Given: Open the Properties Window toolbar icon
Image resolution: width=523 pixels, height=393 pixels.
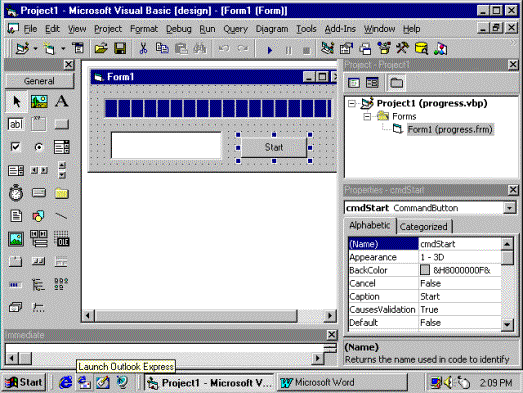Looking at the screenshot, I should 346,49.
